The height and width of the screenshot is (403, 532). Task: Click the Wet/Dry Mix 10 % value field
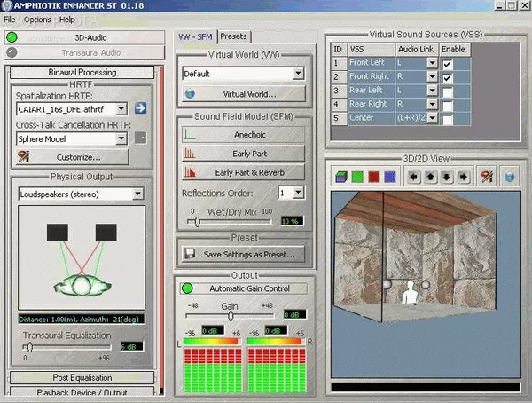[x=292, y=221]
